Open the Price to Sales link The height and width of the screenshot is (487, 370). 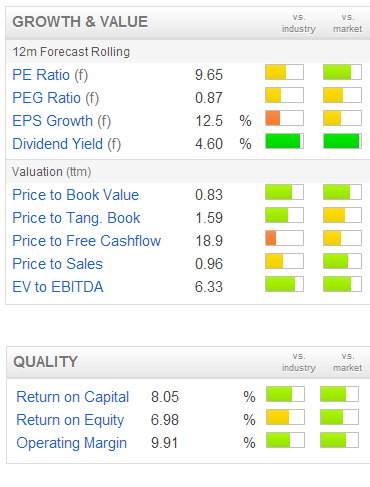[x=58, y=264]
